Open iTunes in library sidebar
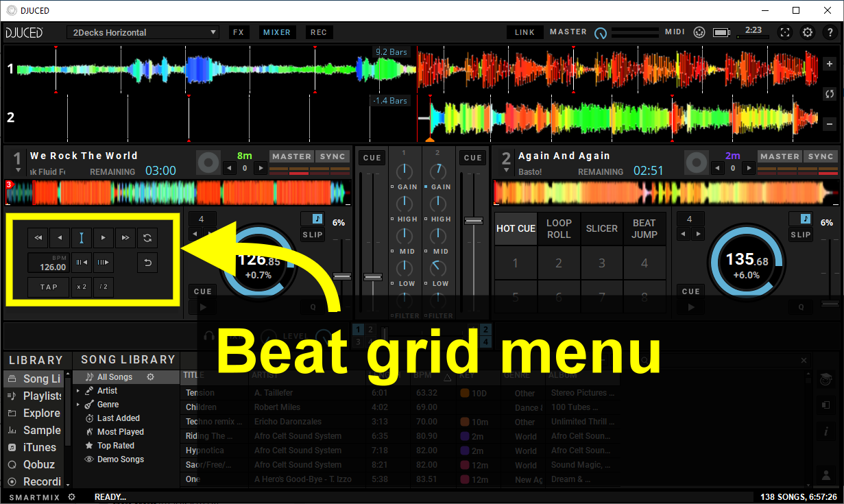The width and height of the screenshot is (844, 504). (x=34, y=447)
